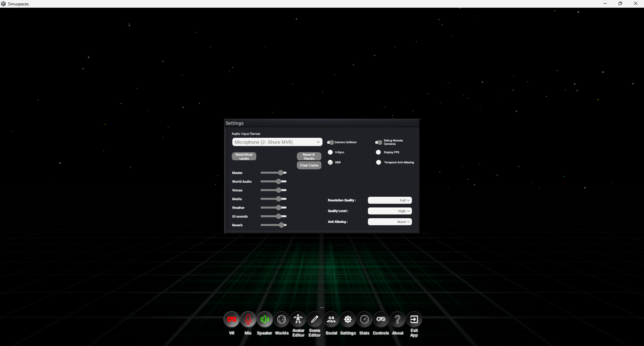
Task: Click the 'Resolution Quality :' label
Action: point(342,200)
